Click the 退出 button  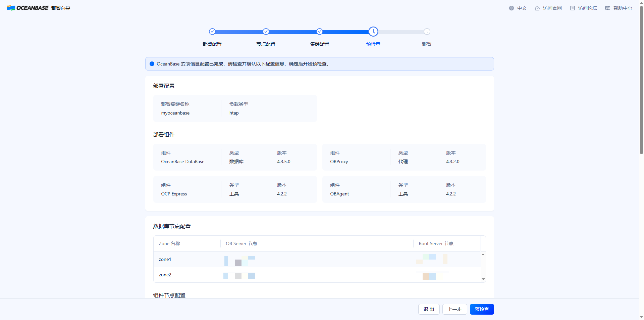pyautogui.click(x=429, y=309)
